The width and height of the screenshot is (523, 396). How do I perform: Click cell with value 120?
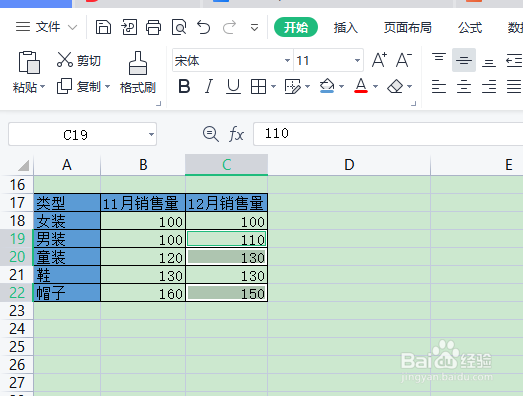click(143, 257)
